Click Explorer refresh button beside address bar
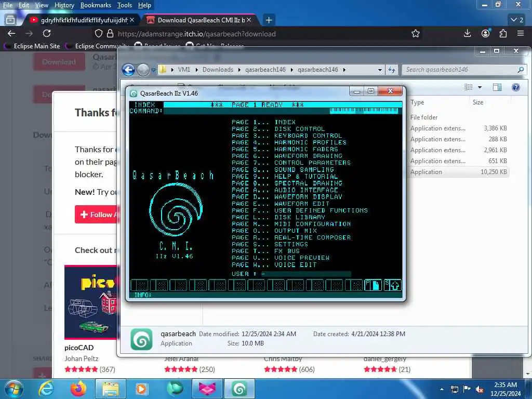Viewport: 532px width, 399px height. (x=392, y=70)
